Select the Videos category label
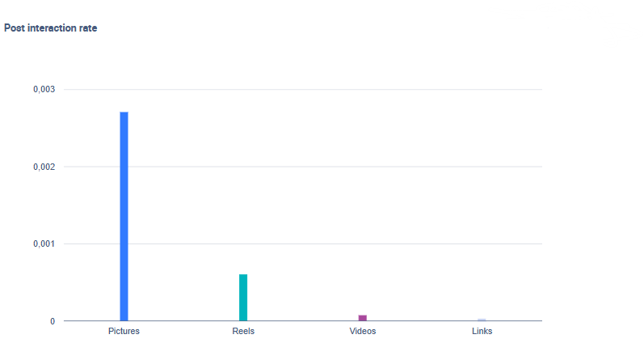Image resolution: width=644 pixels, height=360 pixels. pos(363,332)
